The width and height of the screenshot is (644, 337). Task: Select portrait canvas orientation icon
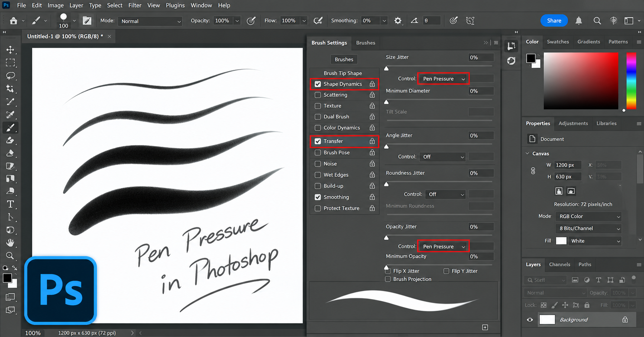(x=559, y=191)
